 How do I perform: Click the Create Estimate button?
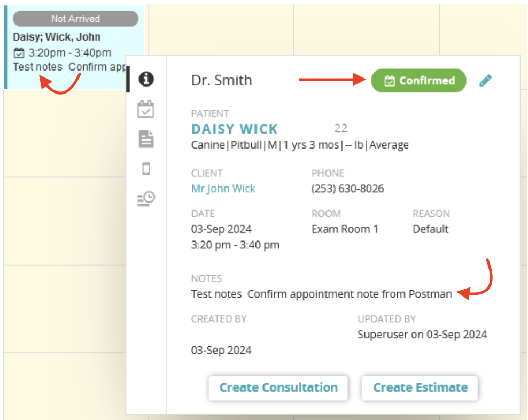[x=420, y=388]
